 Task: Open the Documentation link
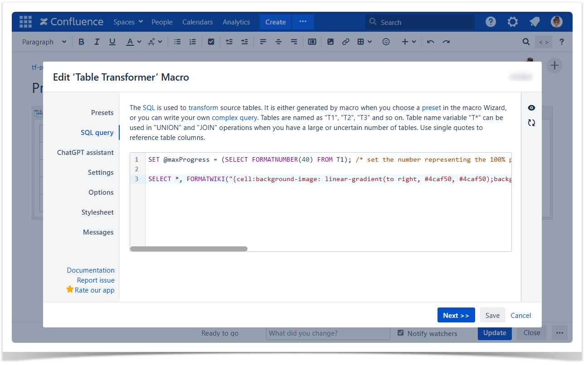(91, 270)
